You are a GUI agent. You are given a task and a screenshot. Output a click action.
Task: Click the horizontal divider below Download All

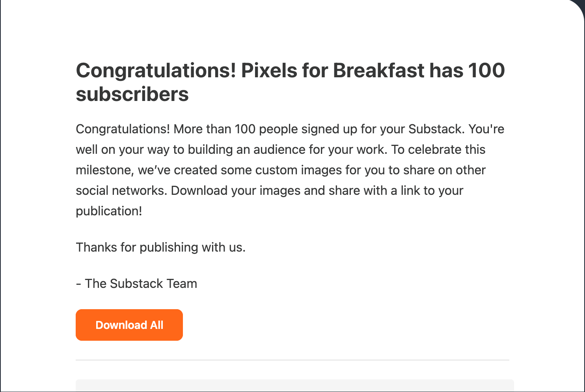click(292, 360)
